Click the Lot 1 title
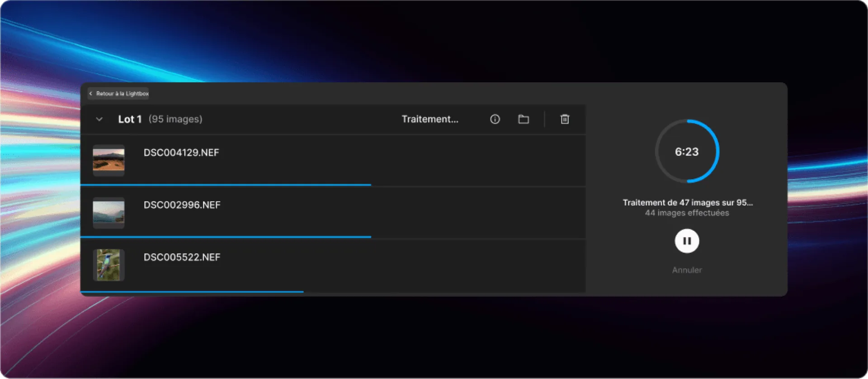This screenshot has height=379, width=868. (x=130, y=119)
